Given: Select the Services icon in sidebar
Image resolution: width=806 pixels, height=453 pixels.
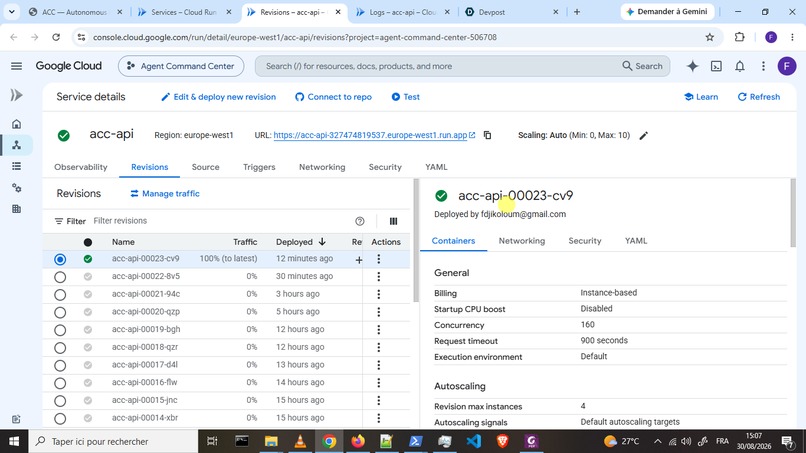Looking at the screenshot, I should point(16,145).
